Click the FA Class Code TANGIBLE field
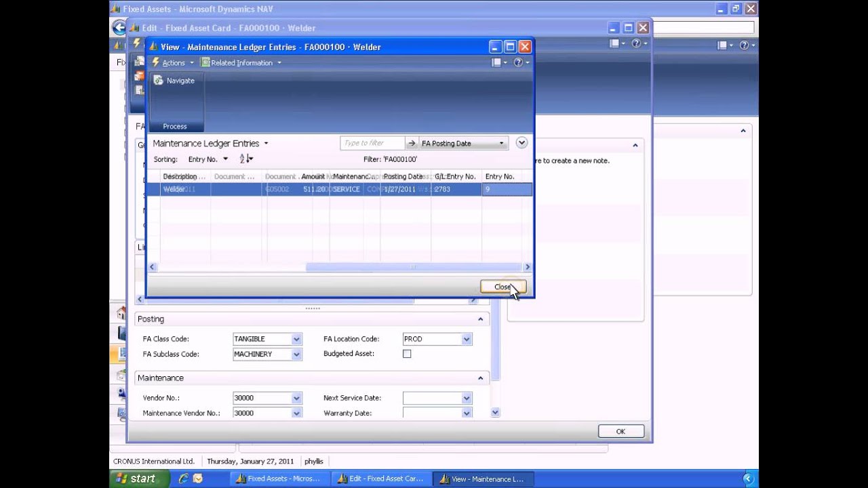The image size is (868, 488). click(x=262, y=339)
